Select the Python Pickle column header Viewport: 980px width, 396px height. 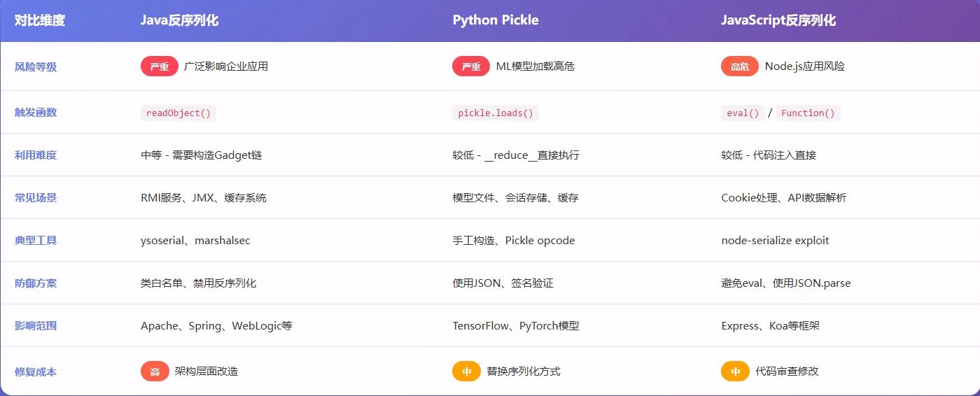click(x=496, y=20)
